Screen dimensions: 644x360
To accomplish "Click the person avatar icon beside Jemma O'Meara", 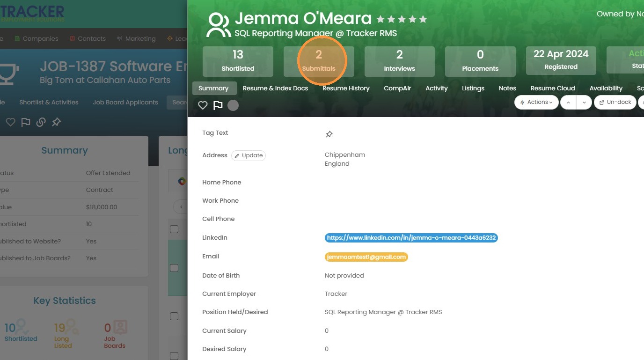I will click(219, 25).
